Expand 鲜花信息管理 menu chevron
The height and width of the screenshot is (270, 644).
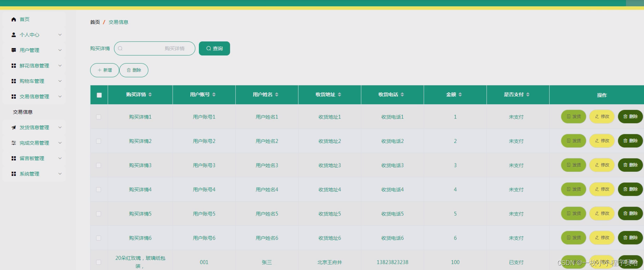(60, 66)
